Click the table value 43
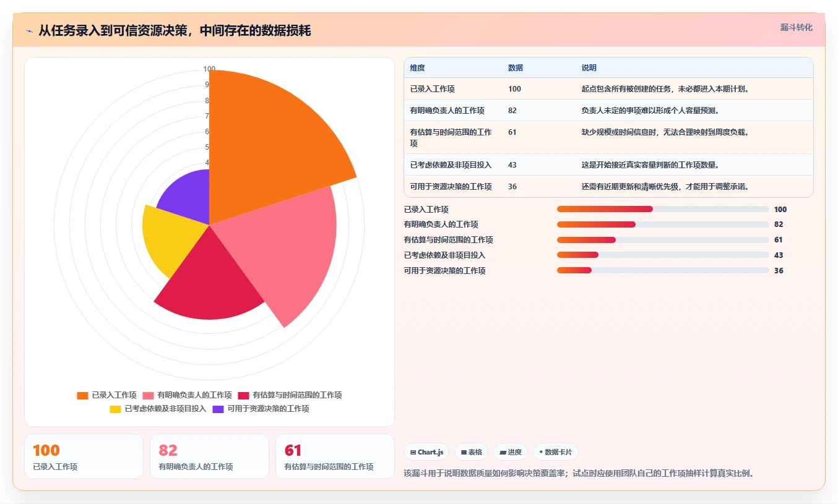 pos(512,165)
